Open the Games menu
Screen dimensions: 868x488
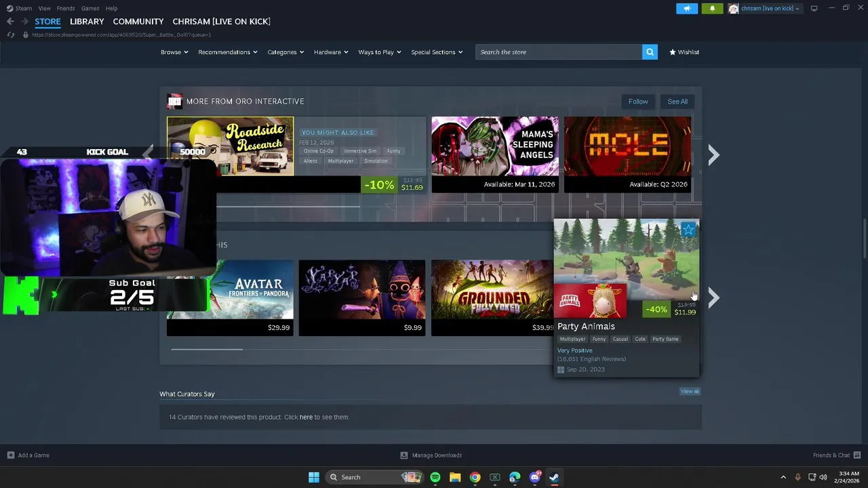tap(90, 8)
